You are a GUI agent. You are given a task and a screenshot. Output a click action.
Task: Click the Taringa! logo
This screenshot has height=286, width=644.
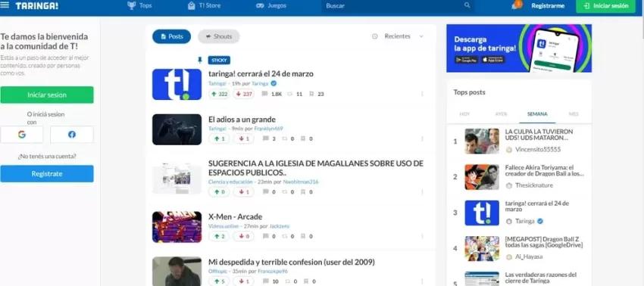pyautogui.click(x=37, y=6)
